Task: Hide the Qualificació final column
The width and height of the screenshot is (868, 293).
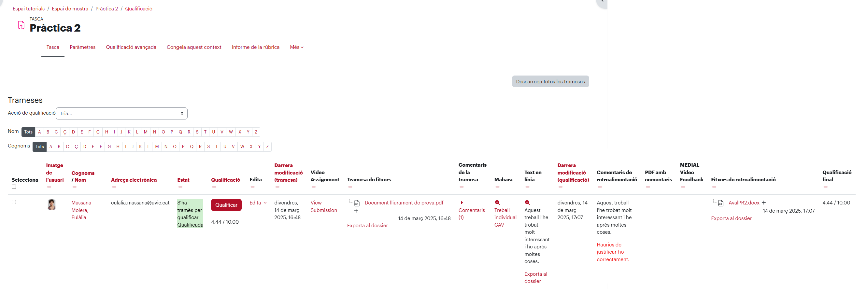Action: coord(826,187)
